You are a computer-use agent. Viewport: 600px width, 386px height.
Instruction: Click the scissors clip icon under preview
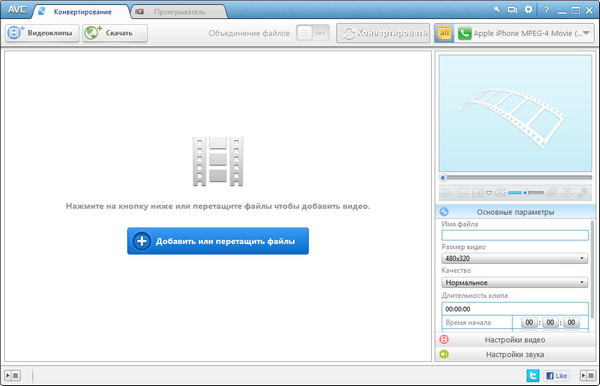click(x=567, y=193)
